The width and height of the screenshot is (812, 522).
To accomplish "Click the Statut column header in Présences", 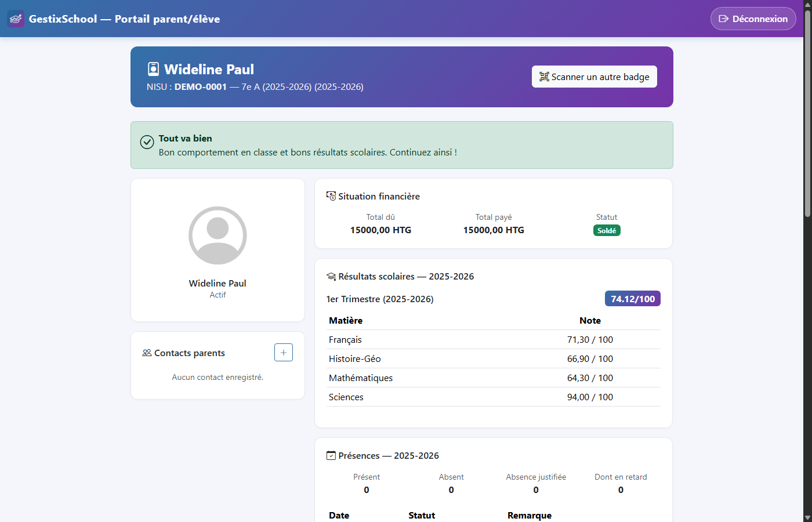I will 422,516.
